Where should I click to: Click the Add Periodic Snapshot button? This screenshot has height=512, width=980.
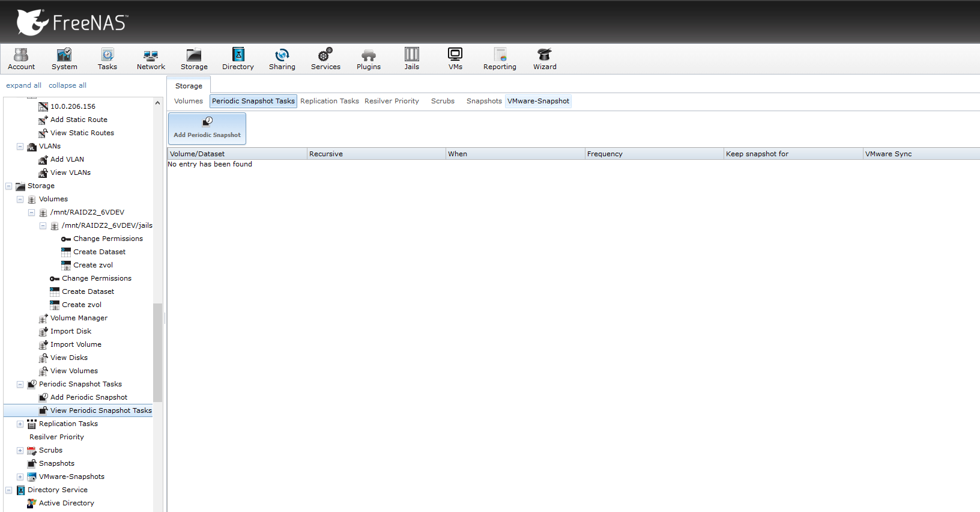coord(207,128)
